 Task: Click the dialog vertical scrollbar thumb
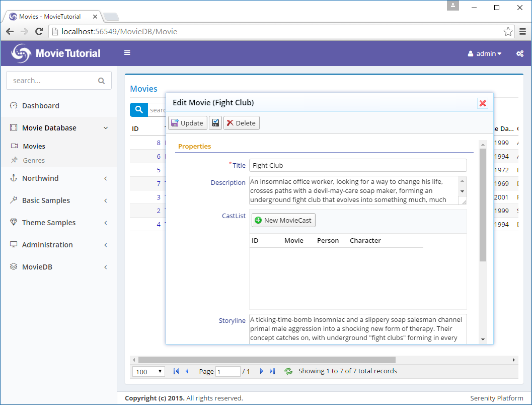pyautogui.click(x=483, y=204)
